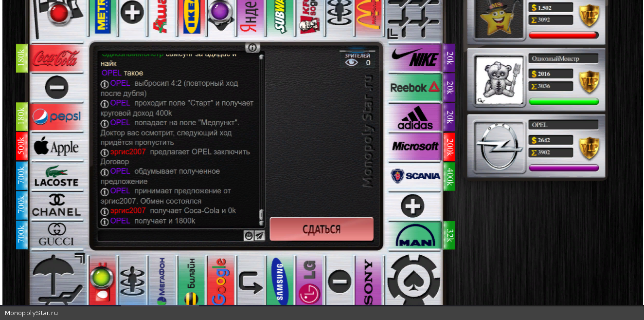Click ОднозныйМонстр's VIP badge
This screenshot has height=320, width=644.
click(589, 82)
